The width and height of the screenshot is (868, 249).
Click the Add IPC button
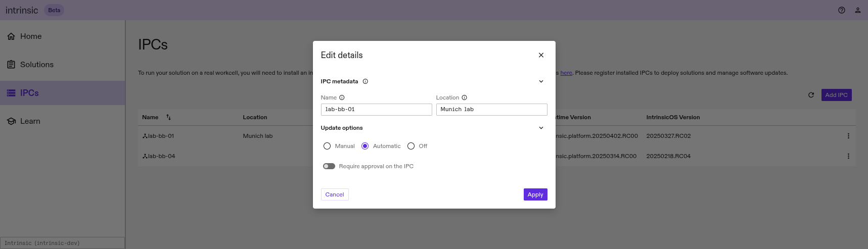836,95
